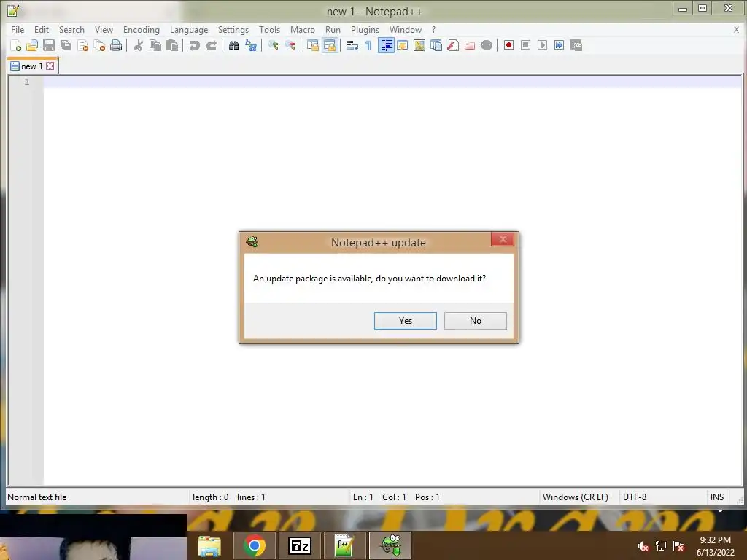Click line number 1 in the margin
This screenshot has width=747, height=560.
(27, 82)
